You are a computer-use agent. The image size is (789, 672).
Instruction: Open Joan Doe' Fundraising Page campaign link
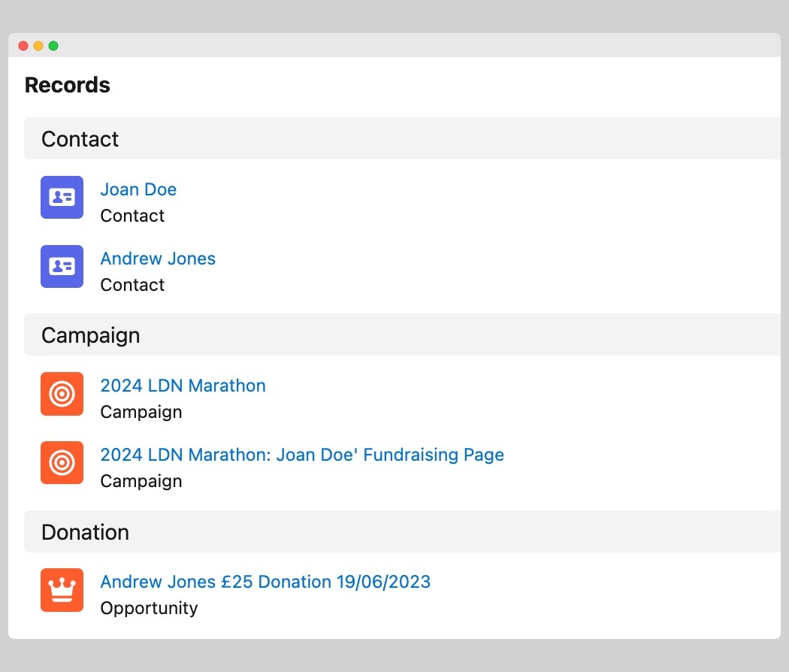point(301,455)
